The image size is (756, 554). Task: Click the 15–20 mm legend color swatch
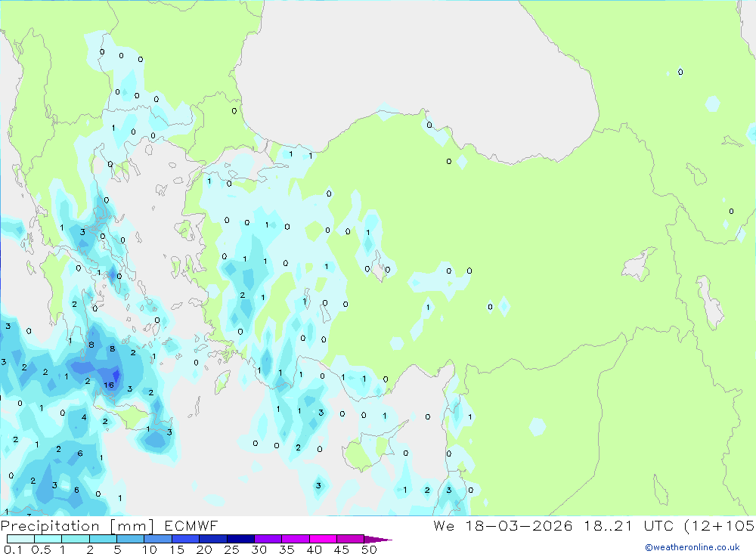coord(186,539)
